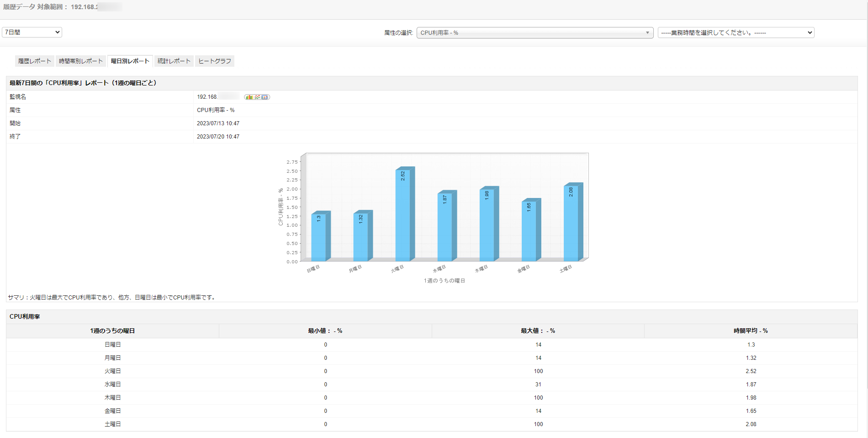Click the 1週のうちの曜日 column header
This screenshot has width=868, height=438.
(112, 331)
